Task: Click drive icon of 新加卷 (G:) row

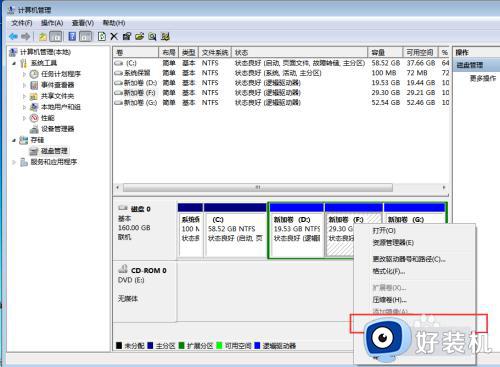Action: (x=119, y=103)
